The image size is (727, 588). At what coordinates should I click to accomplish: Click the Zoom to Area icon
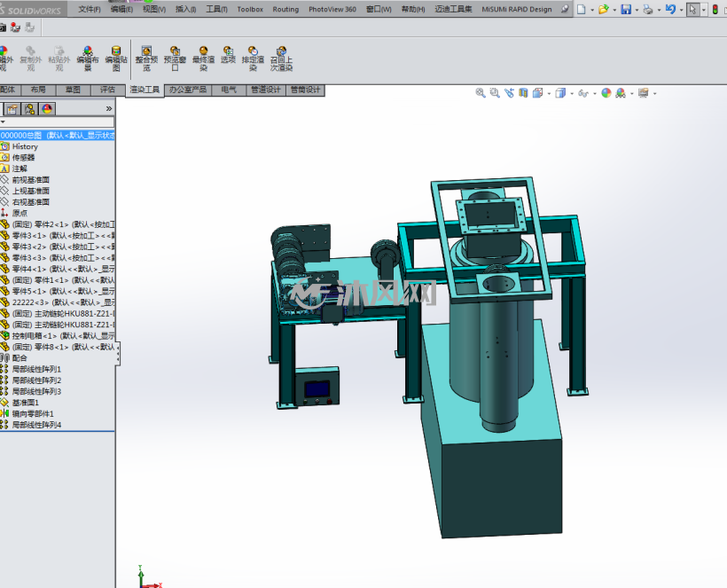(495, 93)
